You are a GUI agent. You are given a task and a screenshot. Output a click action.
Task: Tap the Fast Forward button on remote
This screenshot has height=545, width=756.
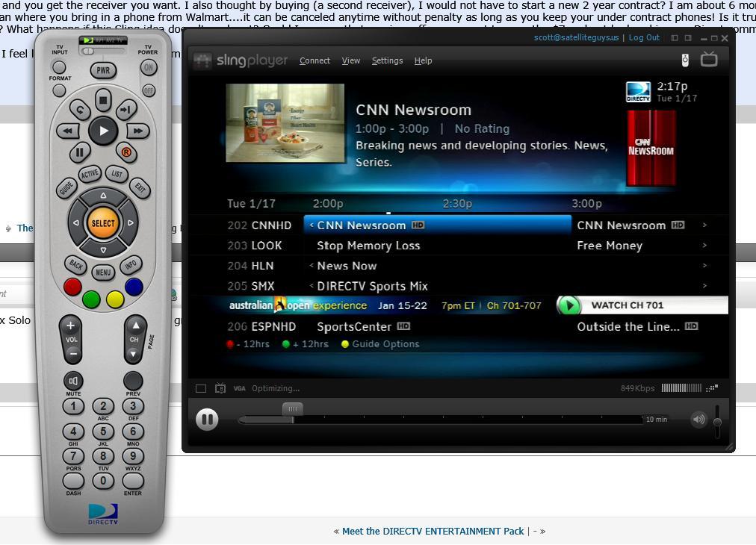(x=138, y=131)
